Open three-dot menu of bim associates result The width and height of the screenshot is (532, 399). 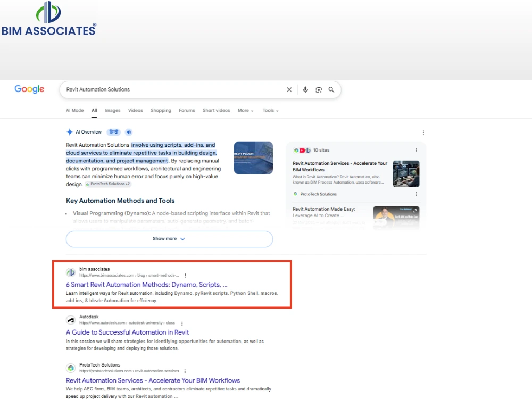click(x=185, y=276)
